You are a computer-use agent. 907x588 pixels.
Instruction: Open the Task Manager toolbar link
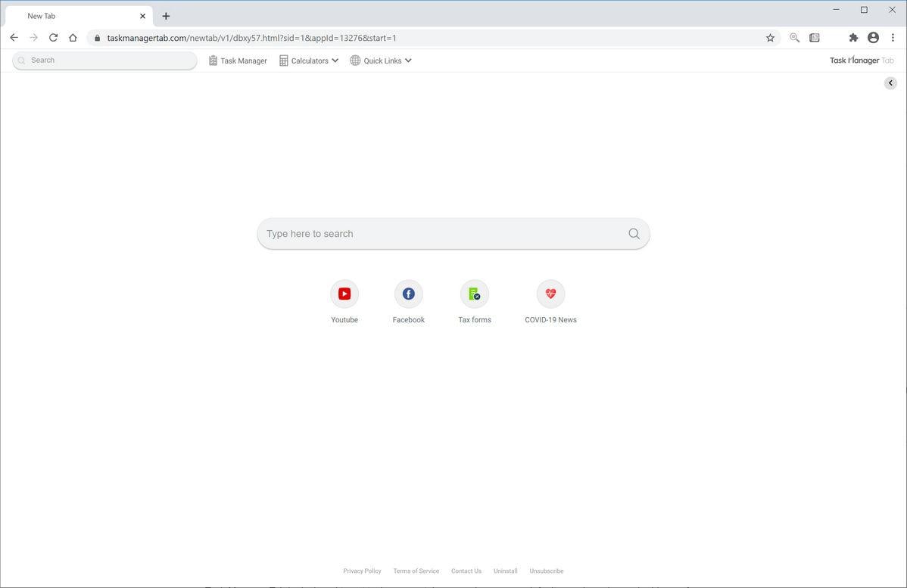238,61
